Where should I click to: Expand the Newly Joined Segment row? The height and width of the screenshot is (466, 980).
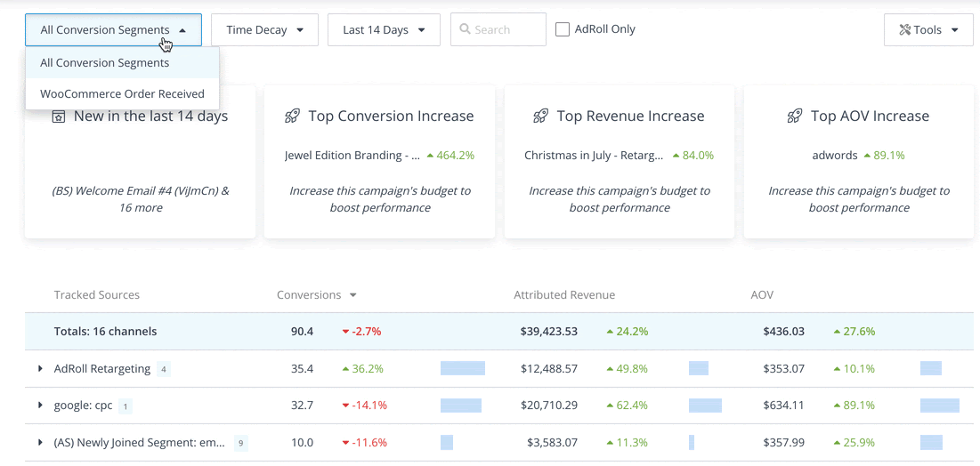click(x=40, y=442)
